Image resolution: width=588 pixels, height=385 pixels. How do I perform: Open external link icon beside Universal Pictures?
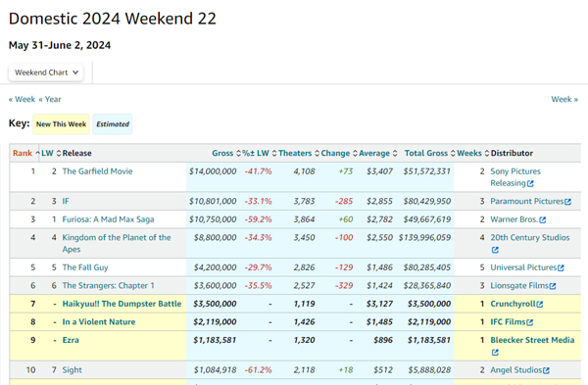pyautogui.click(x=561, y=268)
